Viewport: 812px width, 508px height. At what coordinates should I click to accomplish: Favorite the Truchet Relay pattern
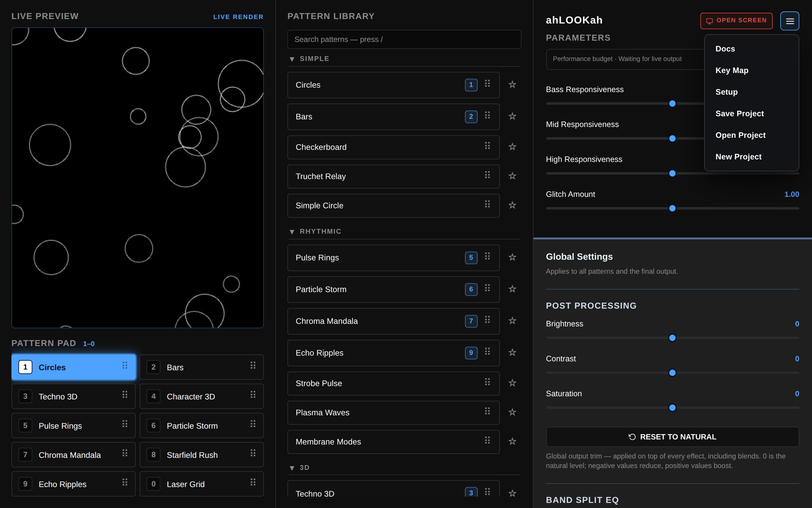pos(512,176)
